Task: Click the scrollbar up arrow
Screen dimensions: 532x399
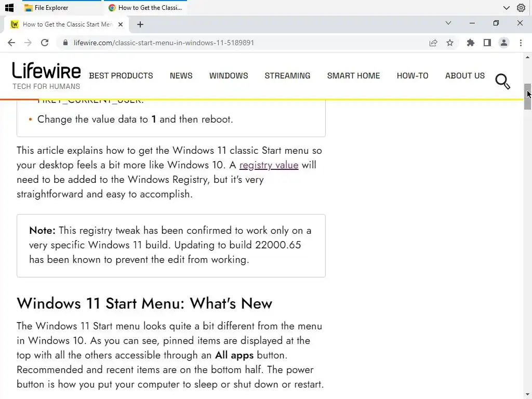Action: point(527,57)
